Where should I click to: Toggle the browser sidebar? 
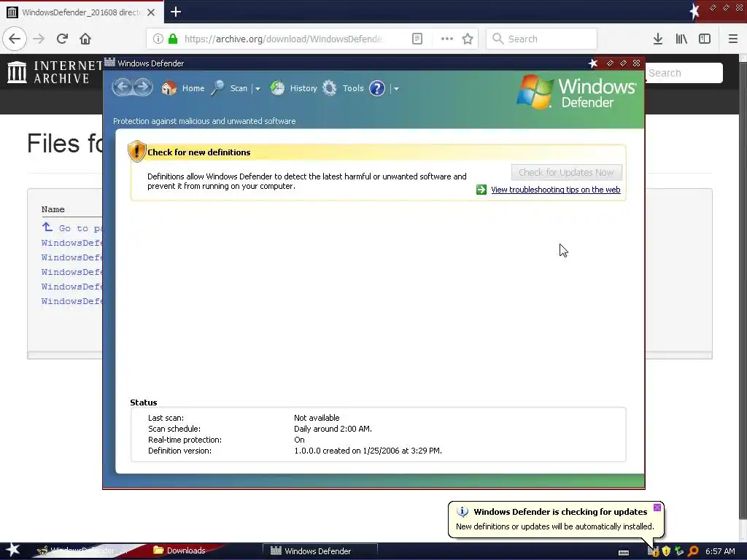tap(705, 39)
